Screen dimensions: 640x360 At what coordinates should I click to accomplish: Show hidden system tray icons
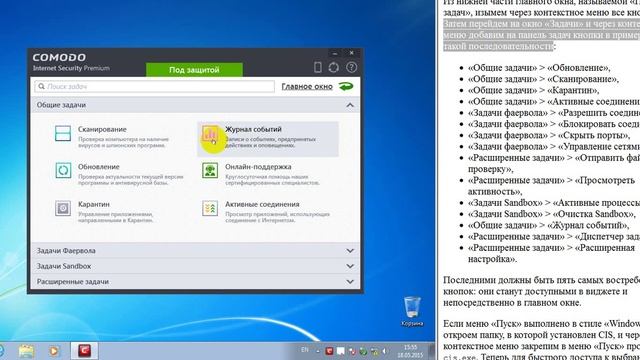pyautogui.click(x=318, y=351)
